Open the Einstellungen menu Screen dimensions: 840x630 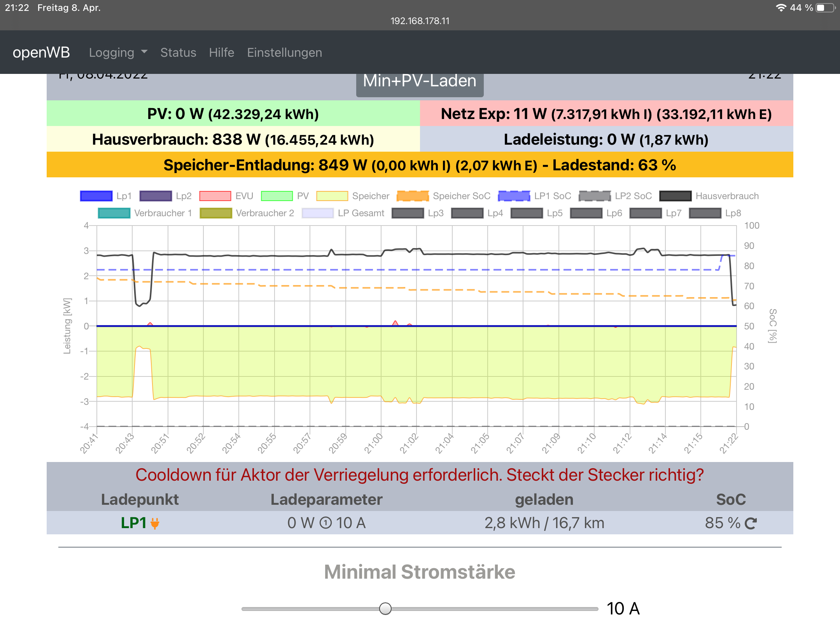(x=284, y=52)
